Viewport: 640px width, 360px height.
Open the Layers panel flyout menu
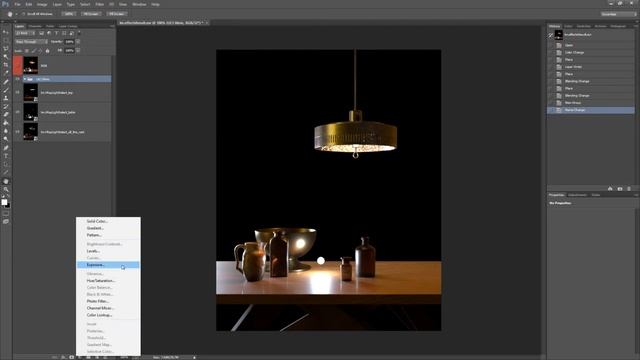pyautogui.click(x=112, y=26)
